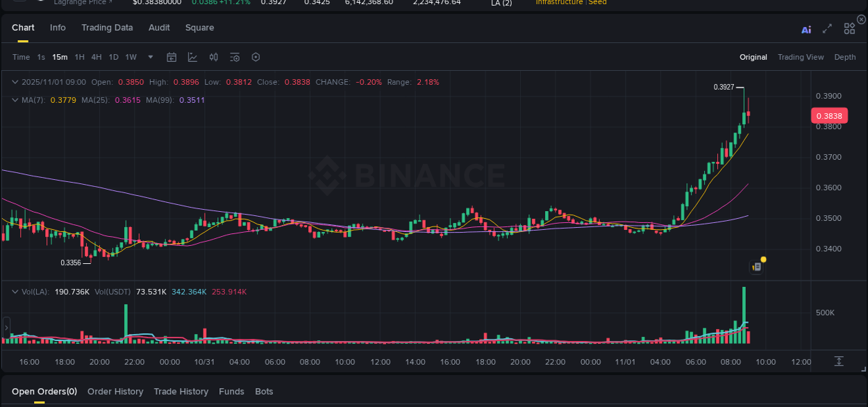Open the Order History tab
This screenshot has width=868, height=407.
tap(115, 391)
